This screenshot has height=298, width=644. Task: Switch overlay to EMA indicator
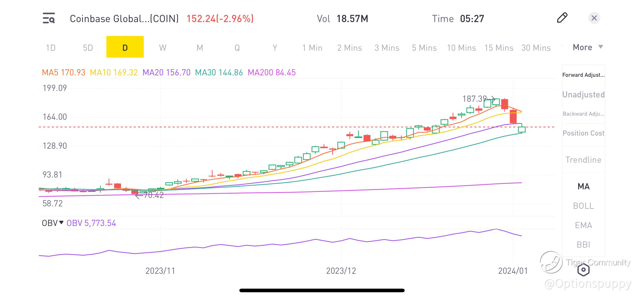pos(583,225)
